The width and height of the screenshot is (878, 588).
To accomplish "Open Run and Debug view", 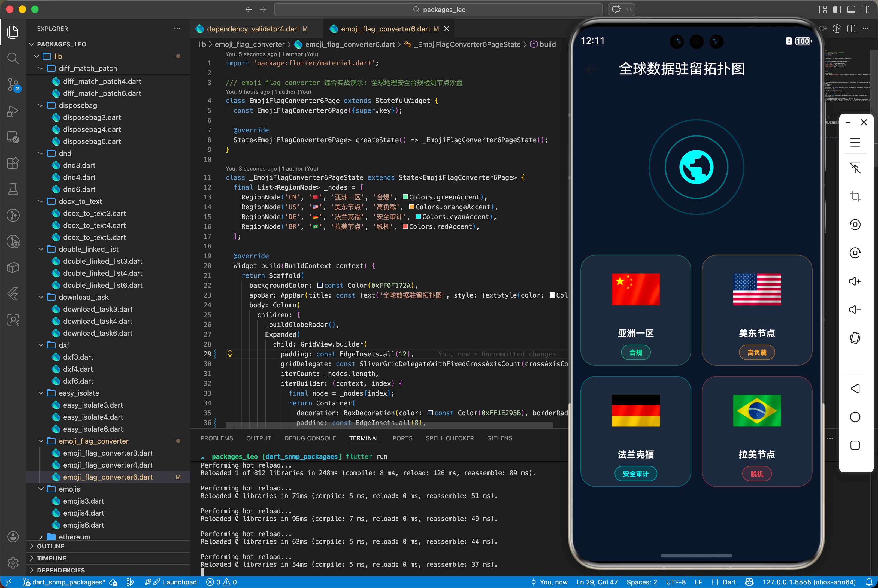I will click(x=13, y=111).
